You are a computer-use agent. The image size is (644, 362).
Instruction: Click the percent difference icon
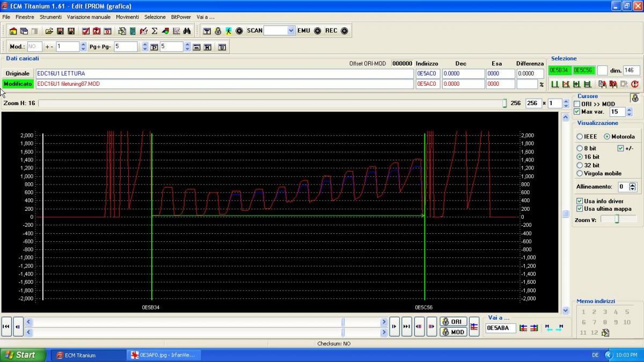point(541,84)
